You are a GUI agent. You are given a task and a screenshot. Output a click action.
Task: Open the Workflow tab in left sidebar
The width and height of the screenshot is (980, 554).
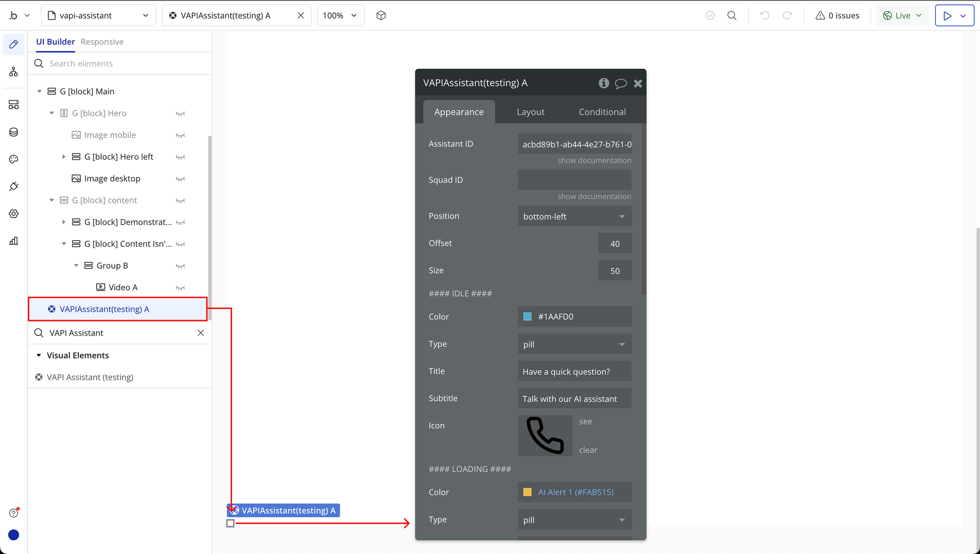click(x=13, y=72)
